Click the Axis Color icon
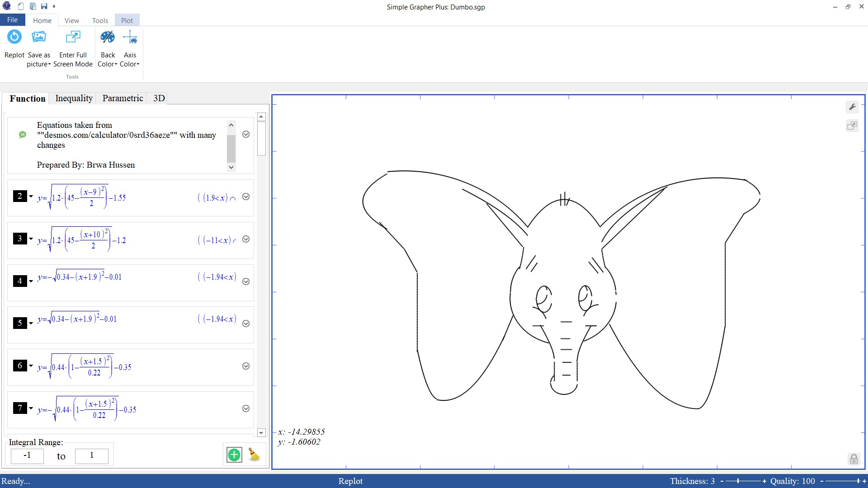This screenshot has width=868, height=488. [130, 37]
